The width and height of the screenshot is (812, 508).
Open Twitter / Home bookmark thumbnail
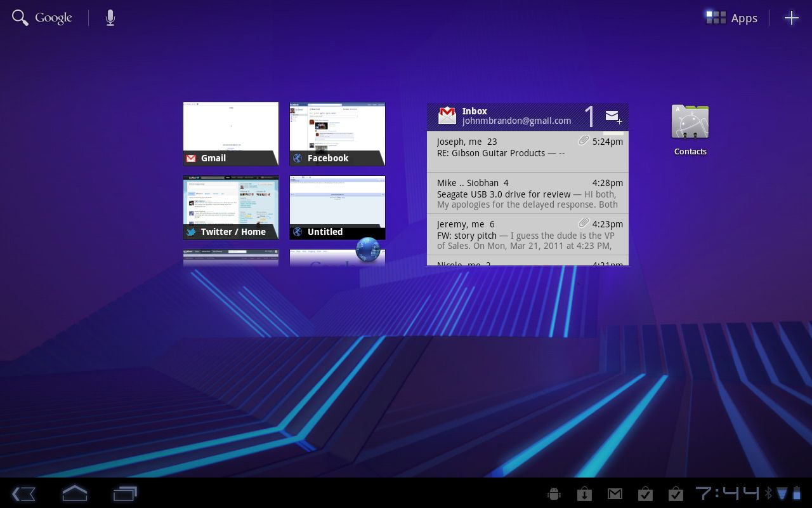coord(231,208)
